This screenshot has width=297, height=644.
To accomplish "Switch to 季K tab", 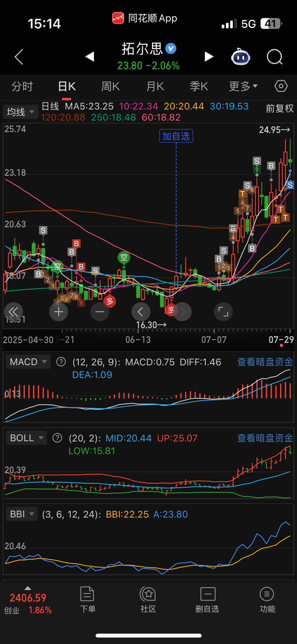I will tap(199, 86).
